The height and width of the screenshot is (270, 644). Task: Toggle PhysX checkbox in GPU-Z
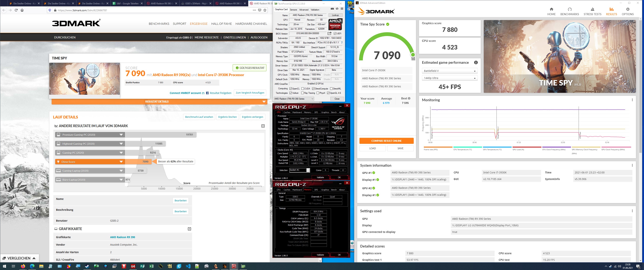pos(318,93)
